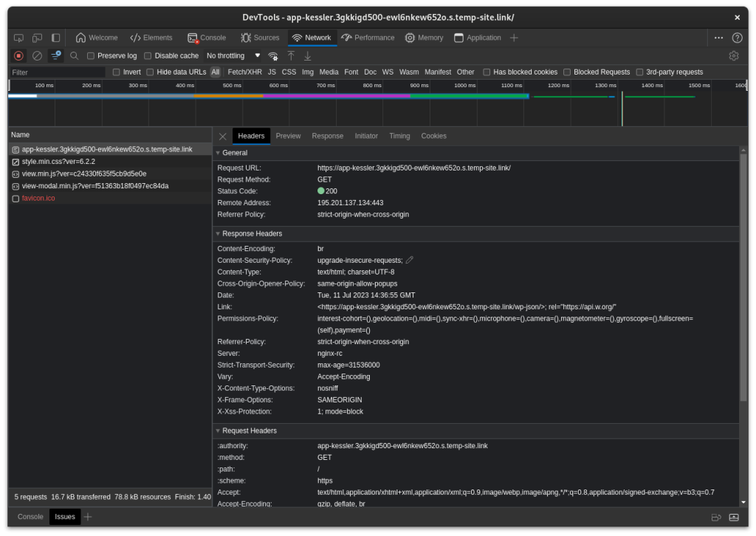This screenshot has width=756, height=536.
Task: Select the favicon.ico request
Action: coord(38,199)
